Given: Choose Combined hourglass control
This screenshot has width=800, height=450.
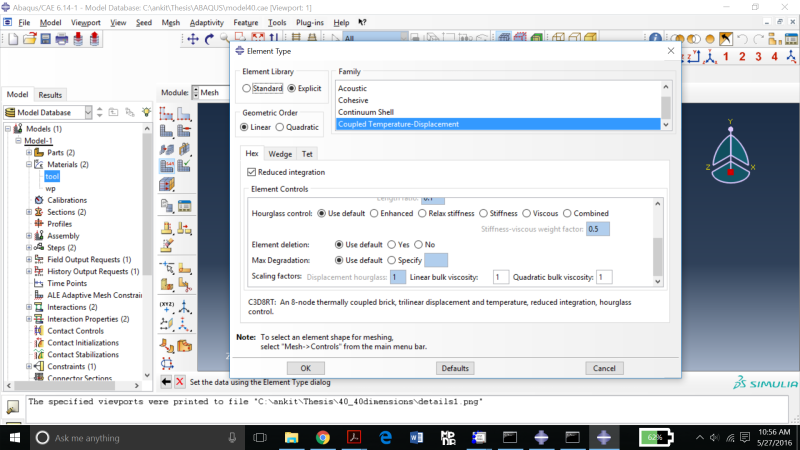Looking at the screenshot, I should (567, 213).
